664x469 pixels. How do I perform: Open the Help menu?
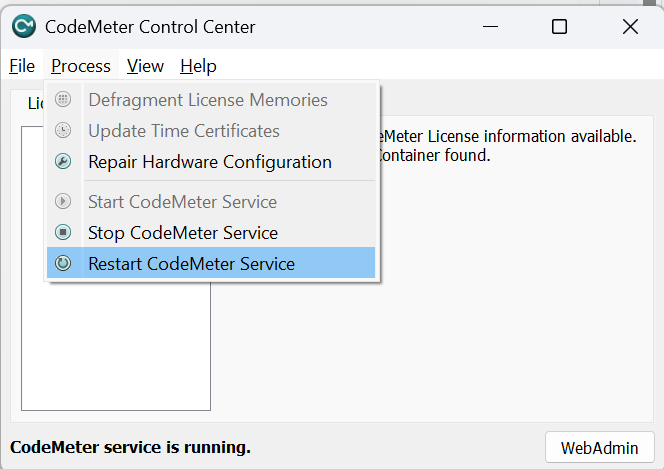pos(198,66)
